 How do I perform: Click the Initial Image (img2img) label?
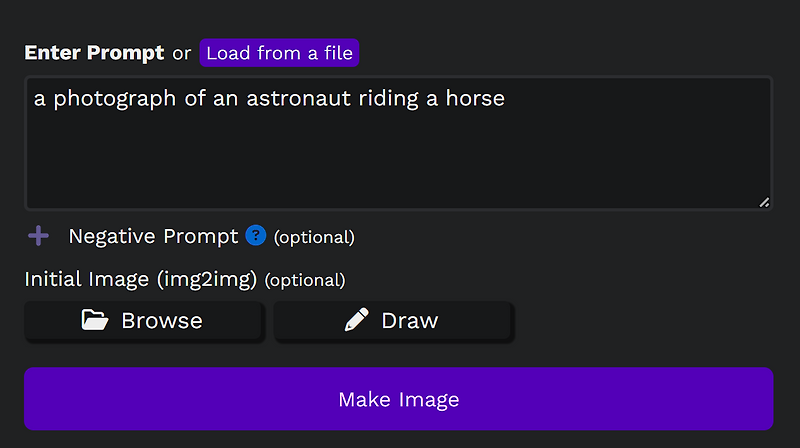pyautogui.click(x=141, y=279)
